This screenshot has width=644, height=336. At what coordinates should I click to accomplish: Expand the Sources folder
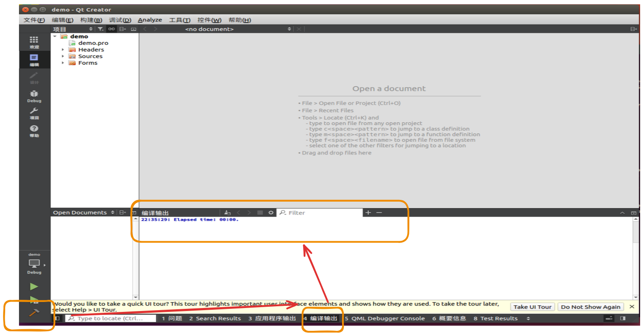(x=63, y=56)
